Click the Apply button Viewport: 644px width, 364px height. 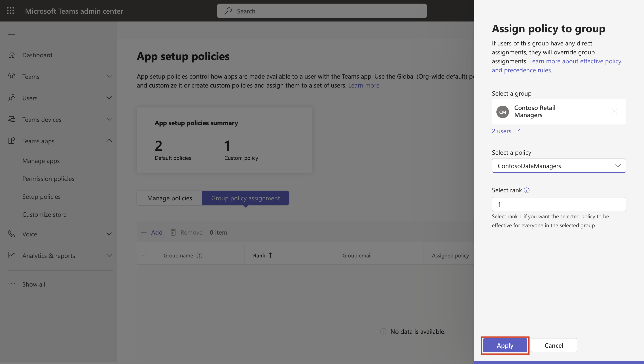[505, 345]
